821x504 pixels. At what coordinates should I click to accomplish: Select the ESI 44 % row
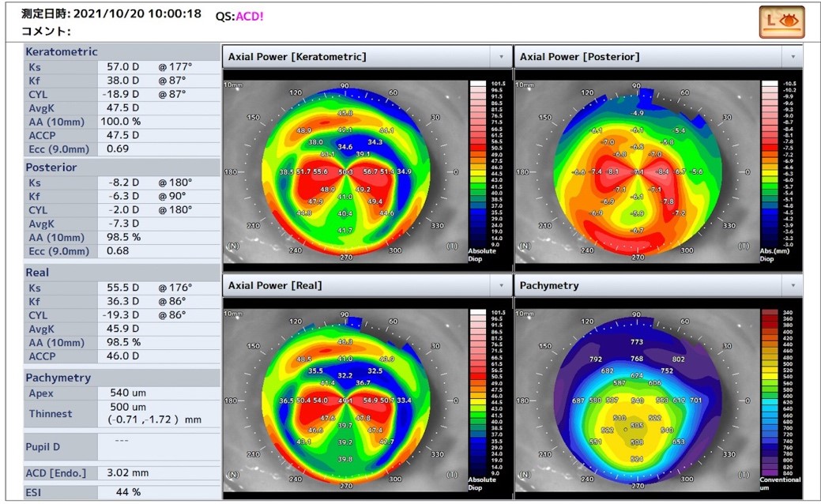(x=122, y=492)
